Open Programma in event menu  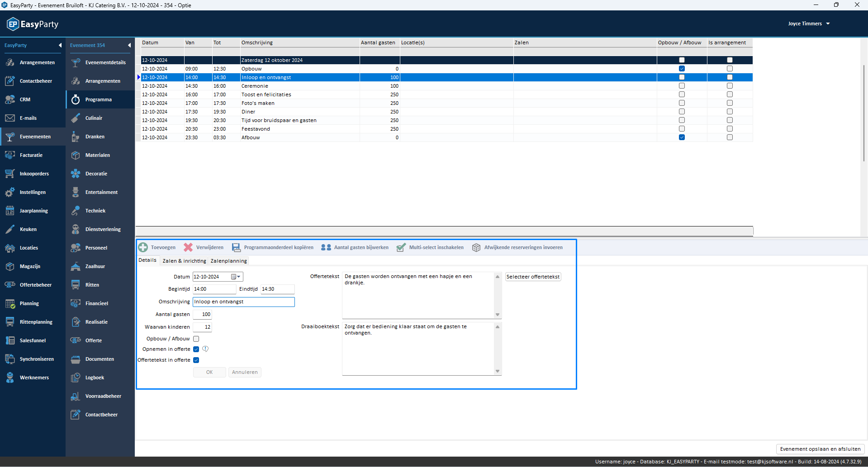point(100,99)
